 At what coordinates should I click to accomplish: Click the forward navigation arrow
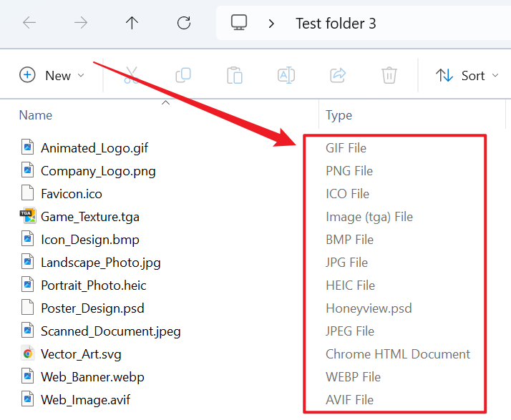81,23
